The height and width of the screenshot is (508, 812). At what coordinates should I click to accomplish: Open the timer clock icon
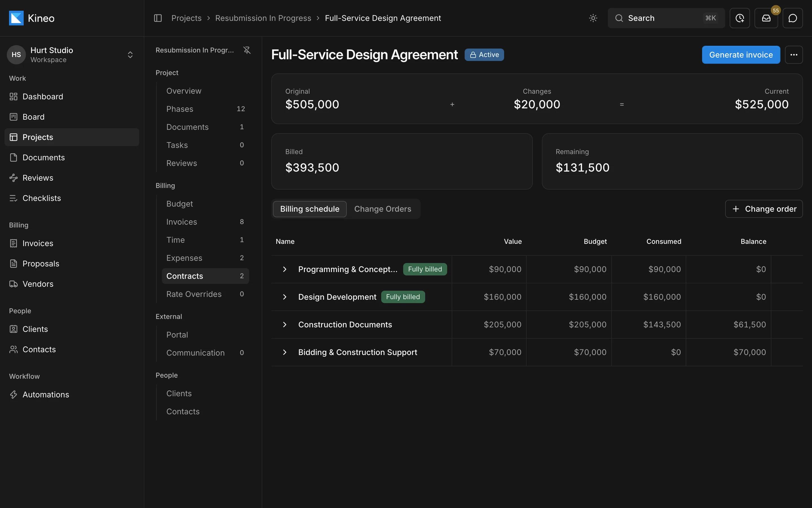[740, 18]
